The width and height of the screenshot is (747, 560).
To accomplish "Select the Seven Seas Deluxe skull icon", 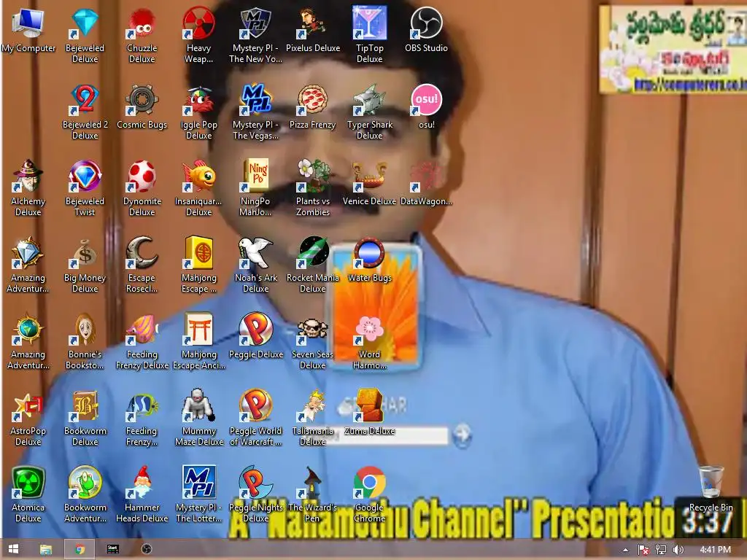I will coord(312,330).
